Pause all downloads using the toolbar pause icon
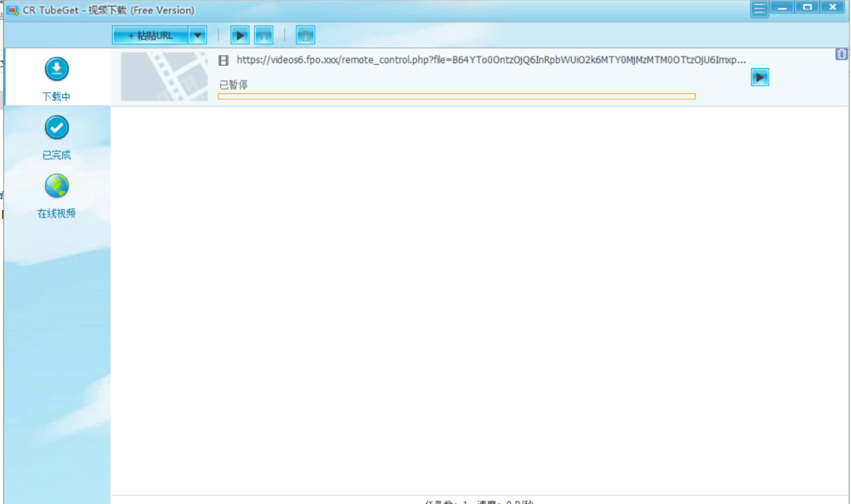This screenshot has width=851, height=504. (263, 36)
